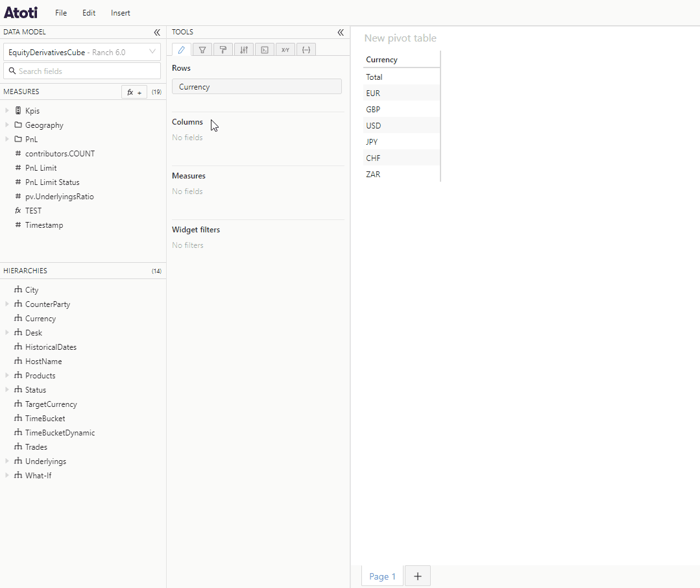Select the EUR row in pivot table
700x588 pixels.
tap(402, 93)
